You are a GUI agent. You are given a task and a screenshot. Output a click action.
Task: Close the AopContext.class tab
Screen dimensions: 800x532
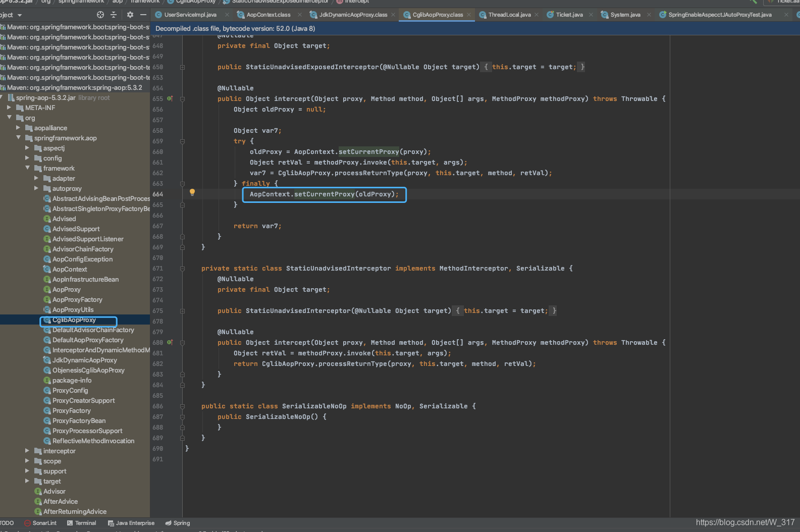pyautogui.click(x=300, y=15)
